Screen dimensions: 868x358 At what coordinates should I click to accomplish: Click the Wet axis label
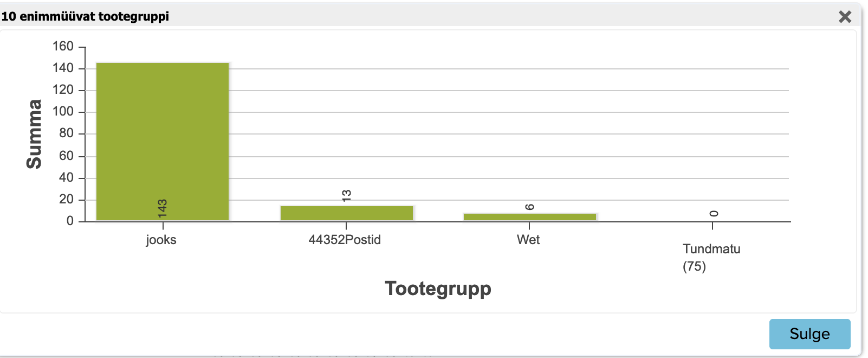pos(528,240)
